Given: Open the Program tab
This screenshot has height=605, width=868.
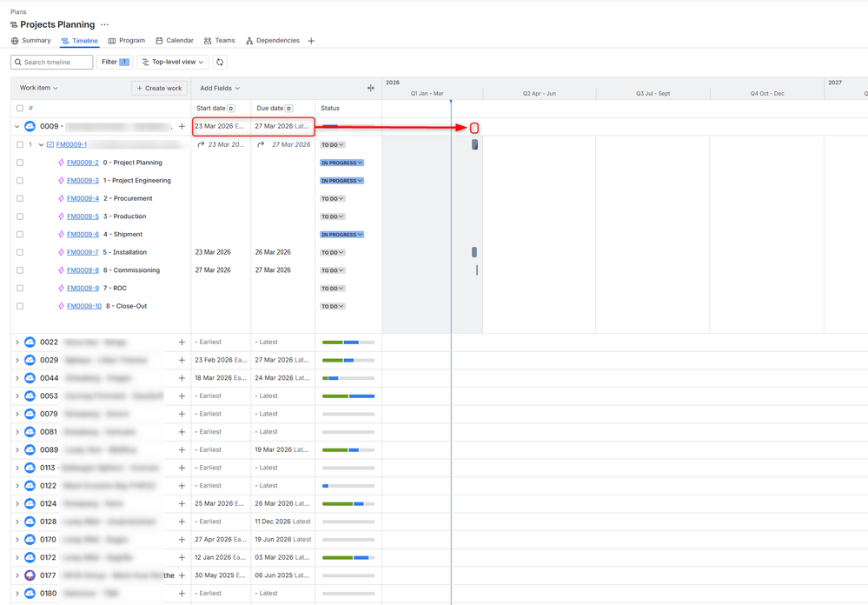Looking at the screenshot, I should (x=127, y=41).
